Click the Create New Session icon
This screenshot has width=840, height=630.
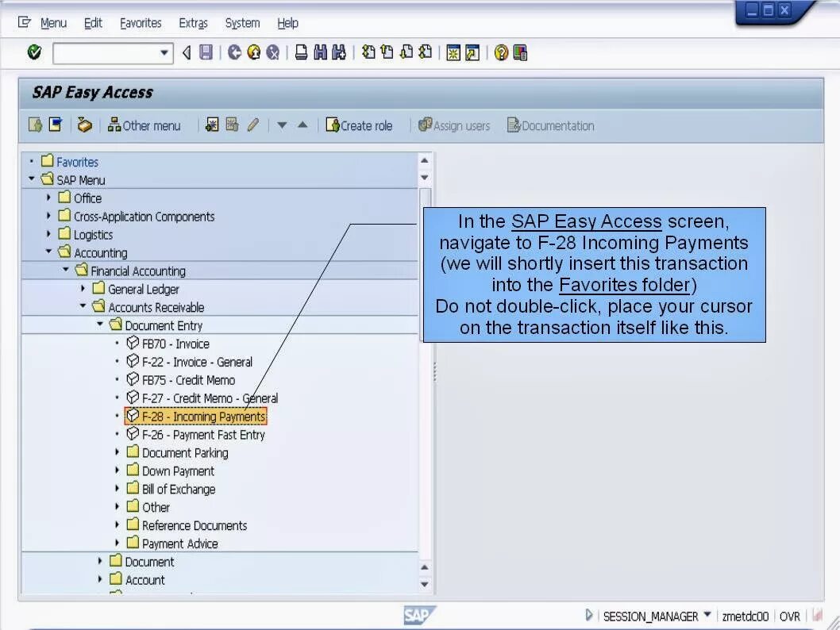pyautogui.click(x=453, y=52)
